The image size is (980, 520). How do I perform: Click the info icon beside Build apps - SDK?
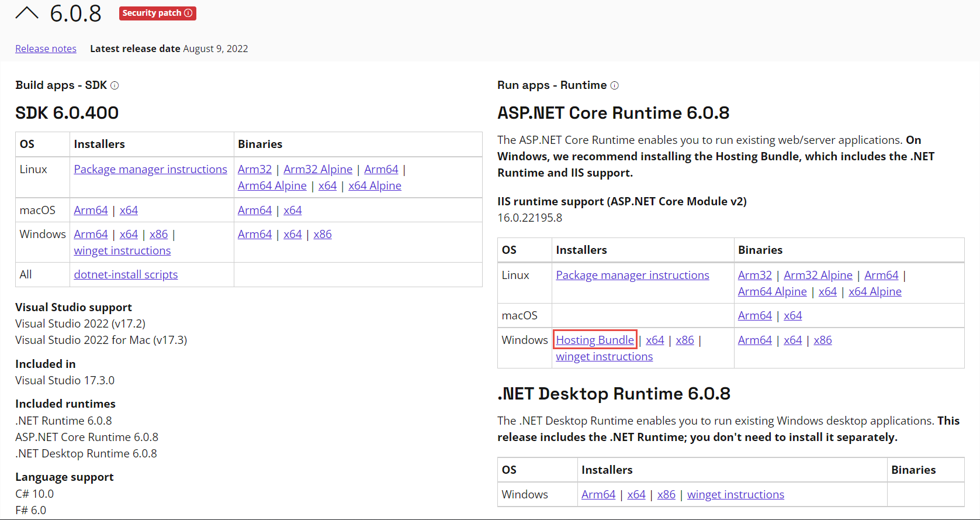(x=115, y=85)
